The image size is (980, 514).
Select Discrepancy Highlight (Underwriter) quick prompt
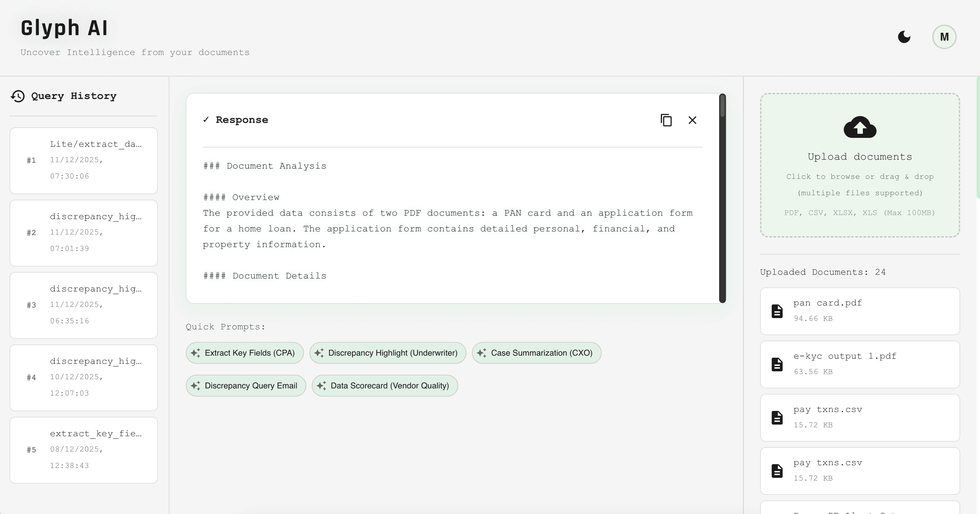[x=387, y=353]
